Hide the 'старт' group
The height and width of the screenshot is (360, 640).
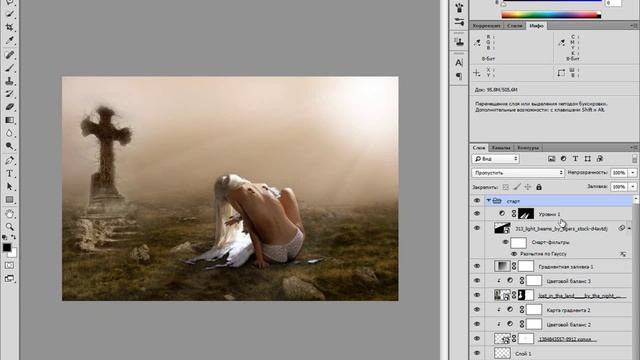click(477, 201)
